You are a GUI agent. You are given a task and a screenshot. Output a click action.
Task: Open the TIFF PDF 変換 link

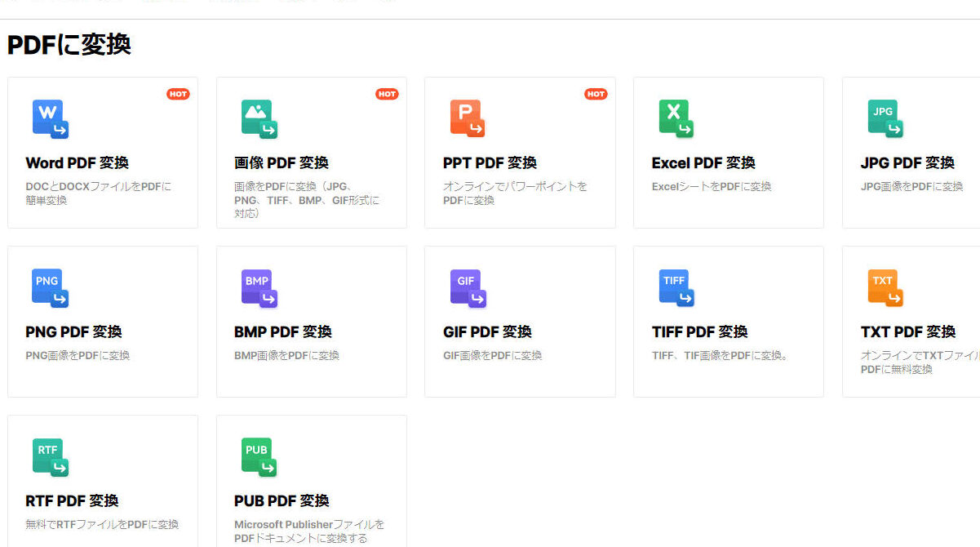[700, 332]
